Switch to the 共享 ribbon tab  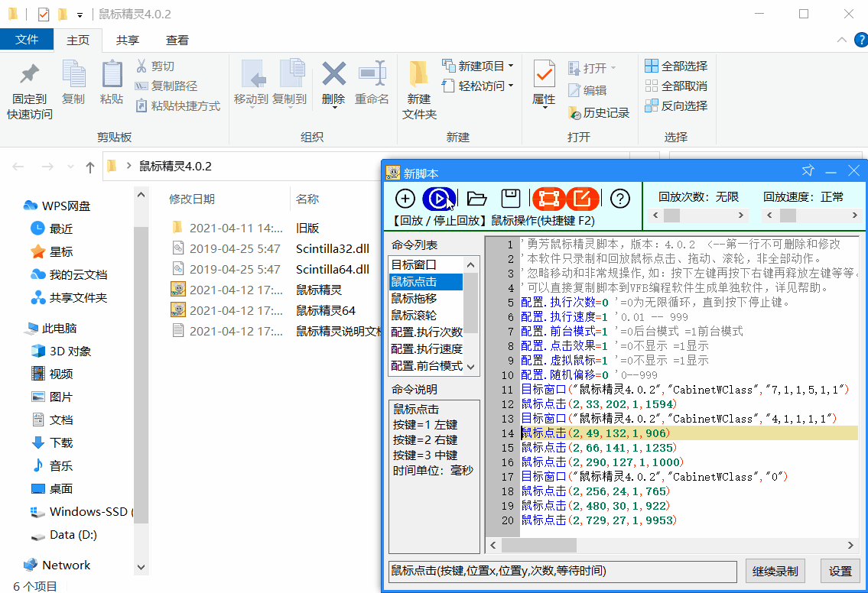[127, 40]
